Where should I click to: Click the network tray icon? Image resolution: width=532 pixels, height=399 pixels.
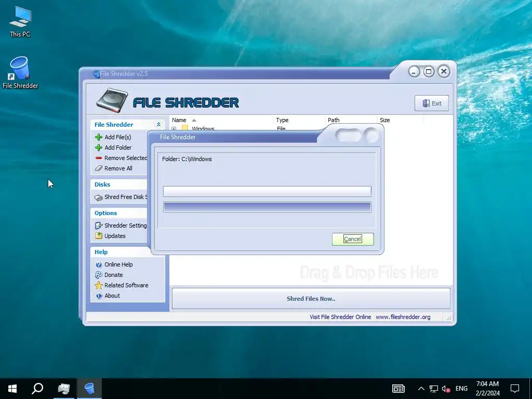coord(434,389)
